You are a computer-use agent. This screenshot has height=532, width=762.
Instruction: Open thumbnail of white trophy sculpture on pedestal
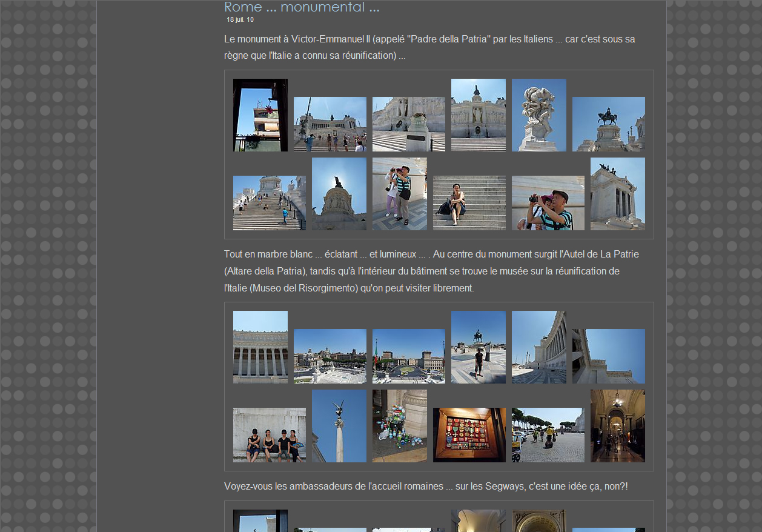[539, 115]
